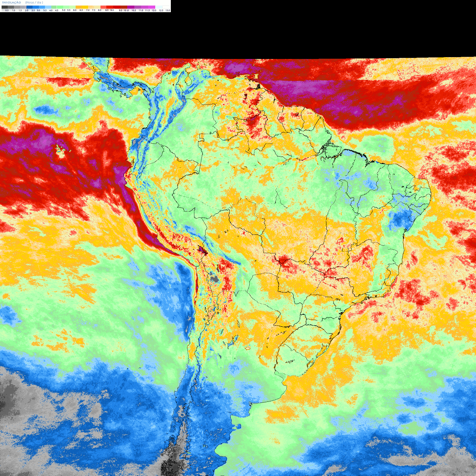
Task: Click the 8.5 legend value
Action: tap(107, 10)
